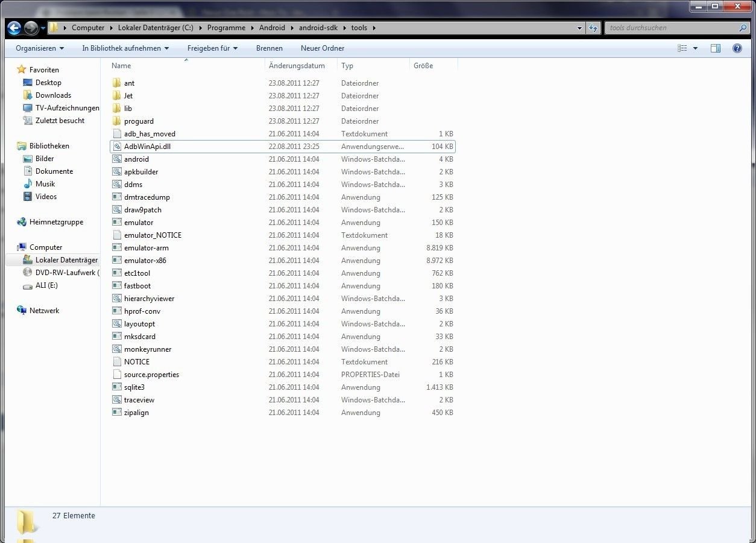Select the sqlite3 application icon
The image size is (756, 543).
click(x=117, y=387)
